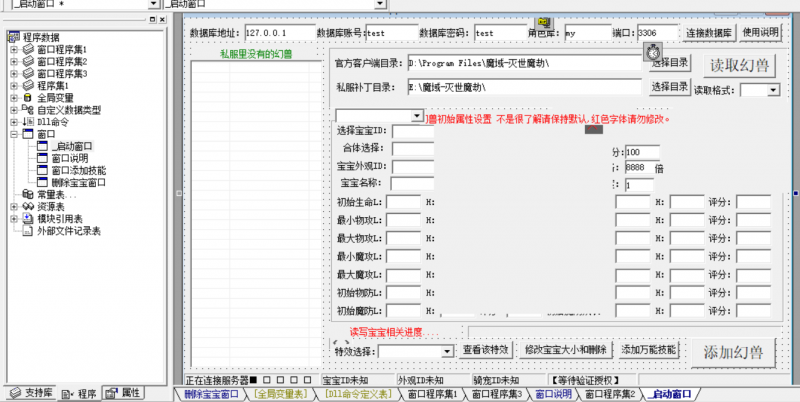Screen dimensions: 800x402
Task: Click the 窗口程序集2 stack icon
Action: click(29, 61)
